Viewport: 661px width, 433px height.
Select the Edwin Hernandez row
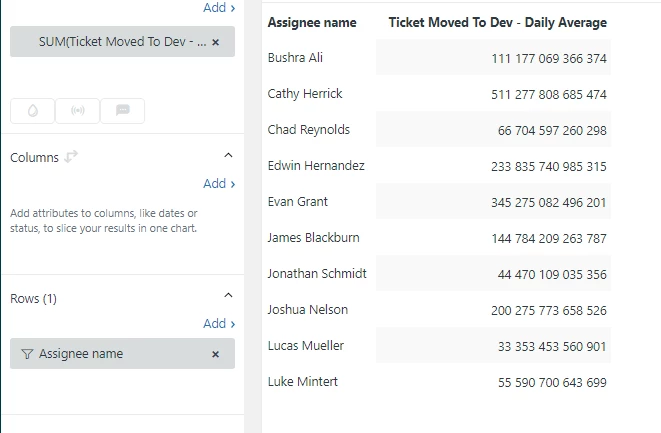point(316,166)
